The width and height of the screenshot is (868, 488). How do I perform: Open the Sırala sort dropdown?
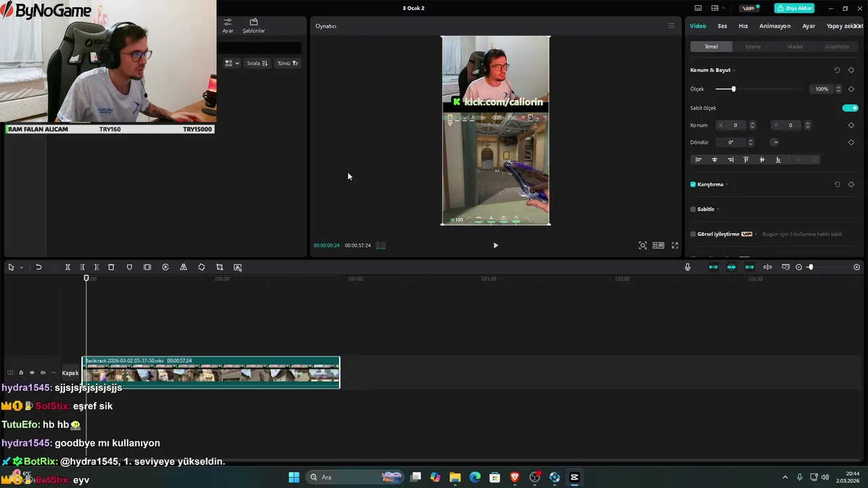(x=257, y=63)
